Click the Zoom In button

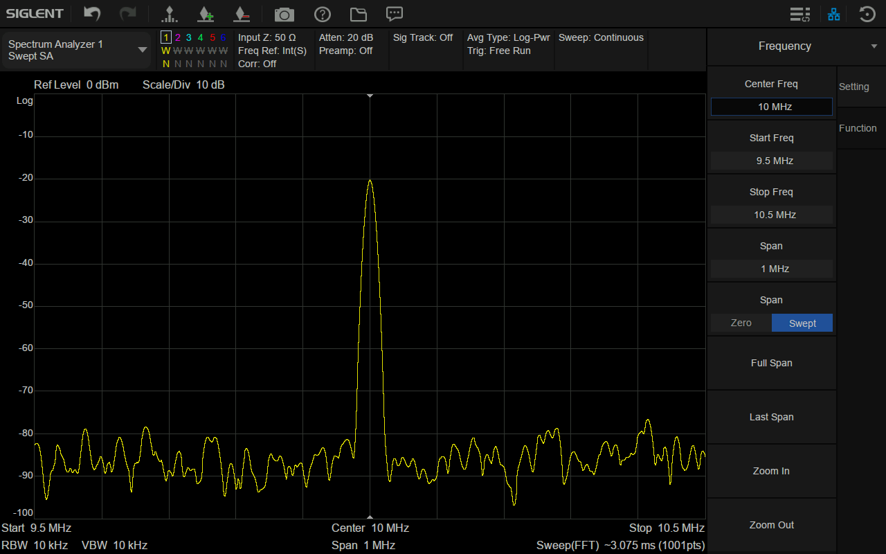(771, 471)
